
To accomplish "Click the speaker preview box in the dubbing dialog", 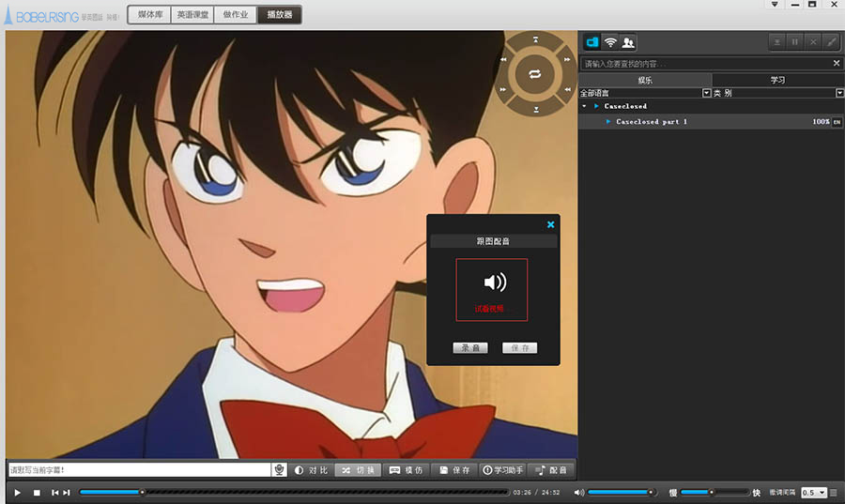I will (491, 290).
